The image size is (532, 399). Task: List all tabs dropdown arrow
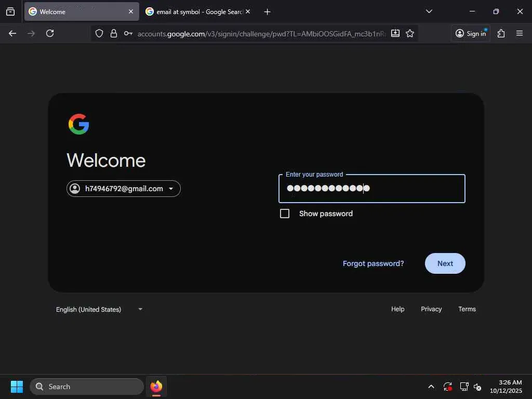point(429,11)
